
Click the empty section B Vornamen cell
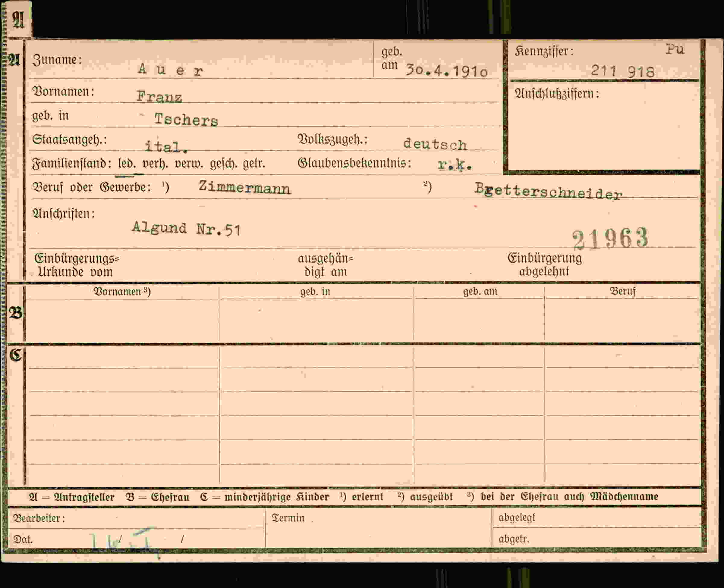click(x=122, y=320)
